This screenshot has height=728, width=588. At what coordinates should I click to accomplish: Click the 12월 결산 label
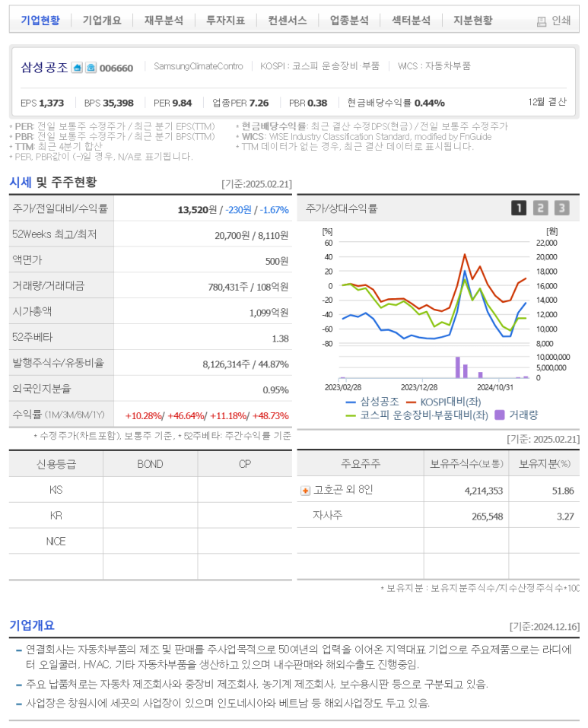point(547,102)
